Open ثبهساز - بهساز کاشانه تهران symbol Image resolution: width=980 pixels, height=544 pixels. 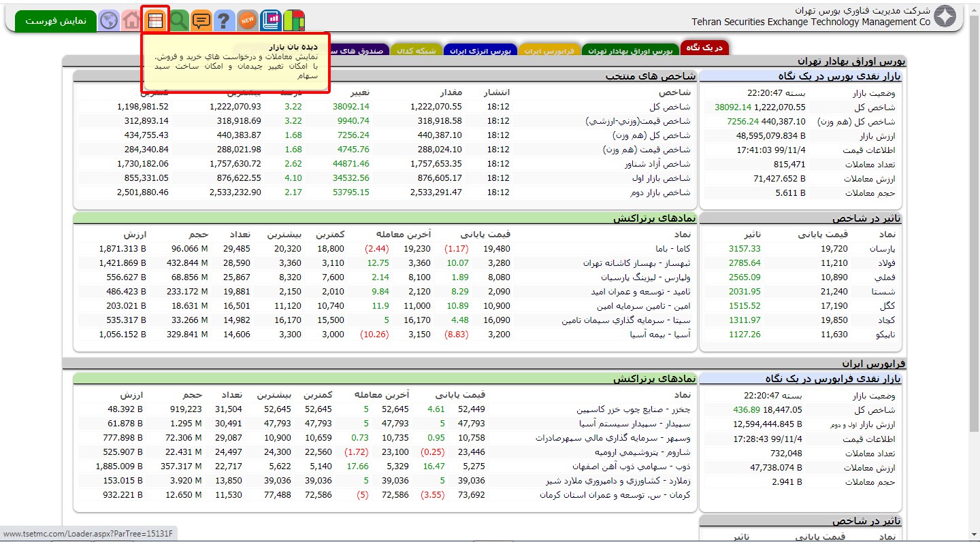coord(637,263)
